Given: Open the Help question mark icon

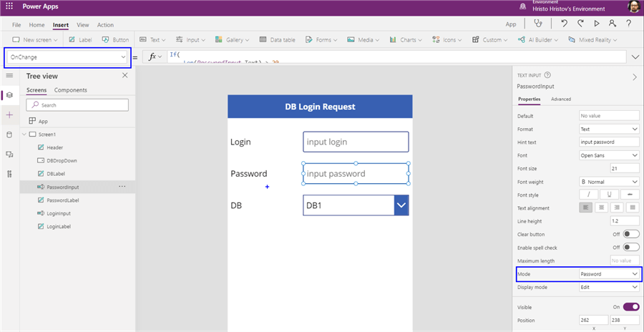Looking at the screenshot, I should coord(628,24).
